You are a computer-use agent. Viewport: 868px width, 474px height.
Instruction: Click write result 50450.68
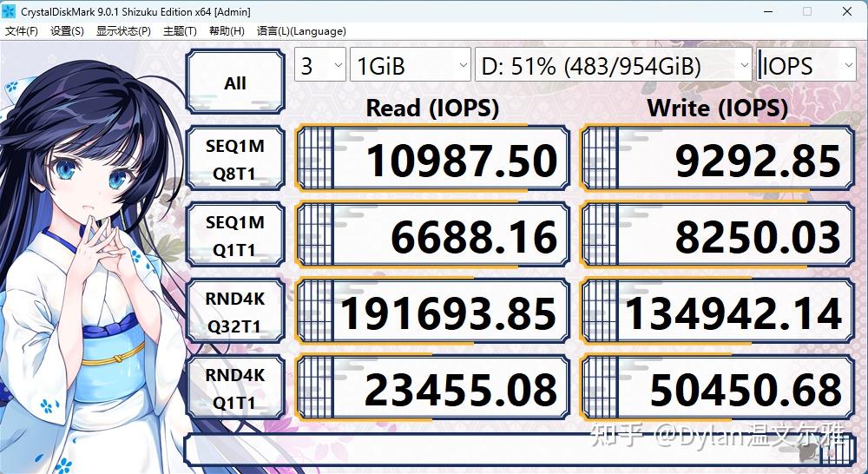coord(717,387)
